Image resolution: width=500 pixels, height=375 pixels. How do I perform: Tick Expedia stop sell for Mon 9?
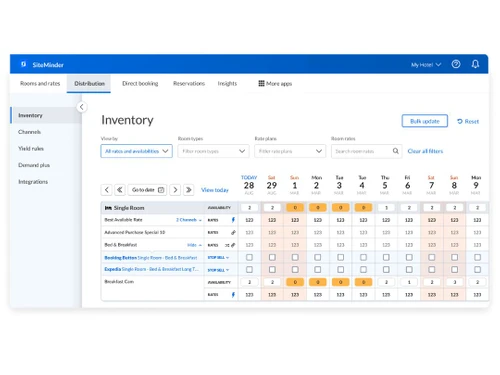(477, 269)
